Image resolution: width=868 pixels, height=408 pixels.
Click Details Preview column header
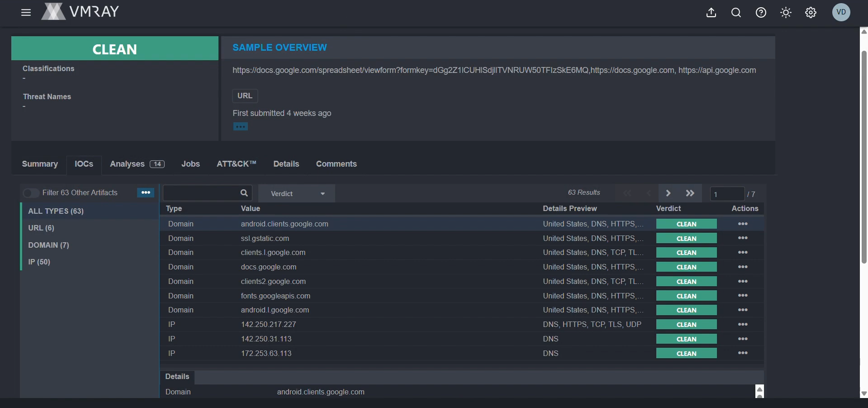tap(570, 208)
